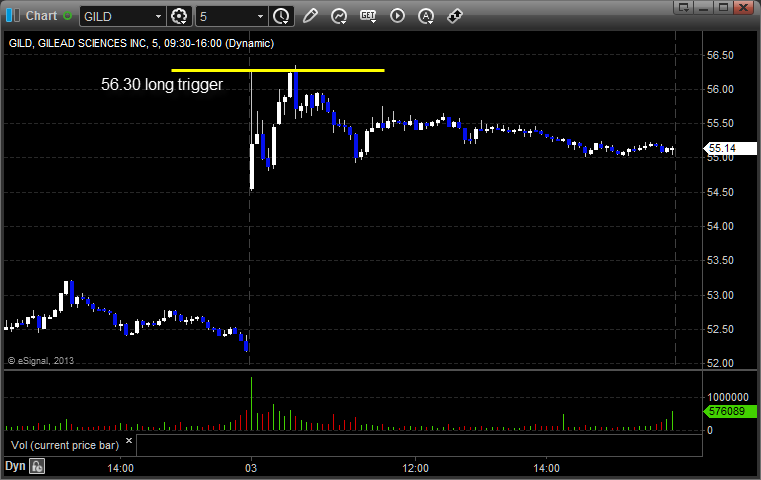Click the 52.00 price axis label
The height and width of the screenshot is (480, 761).
coord(720,364)
